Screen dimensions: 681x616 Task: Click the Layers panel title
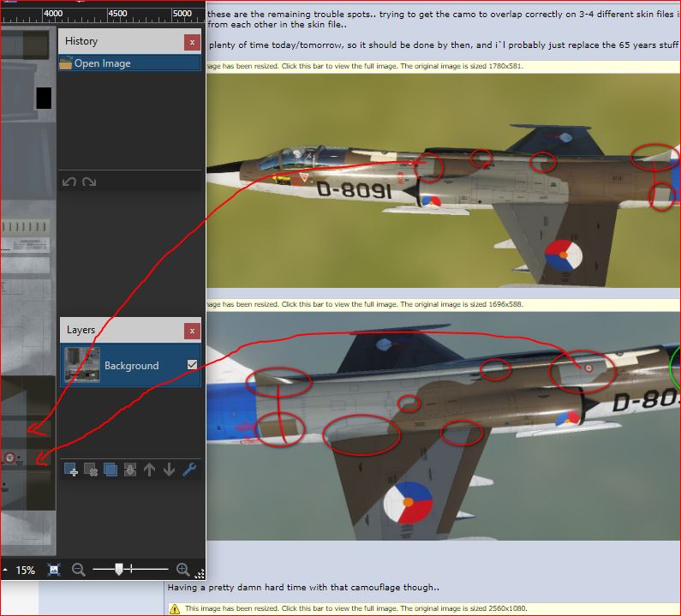click(x=81, y=330)
